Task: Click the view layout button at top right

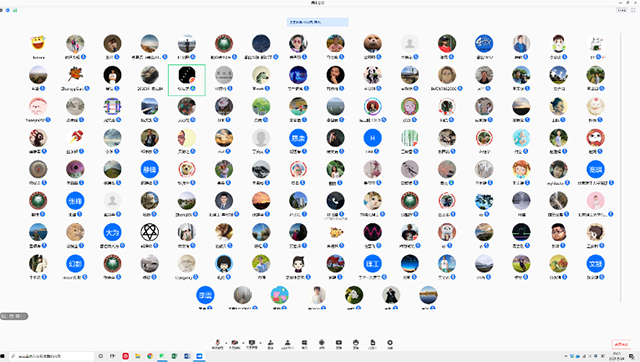Action: (622, 10)
